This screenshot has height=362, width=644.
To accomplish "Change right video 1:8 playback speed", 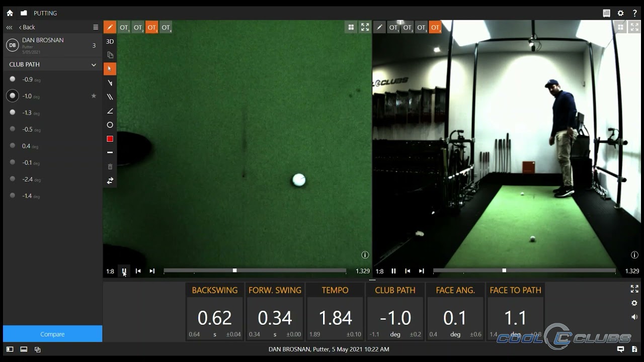I will coord(379,271).
